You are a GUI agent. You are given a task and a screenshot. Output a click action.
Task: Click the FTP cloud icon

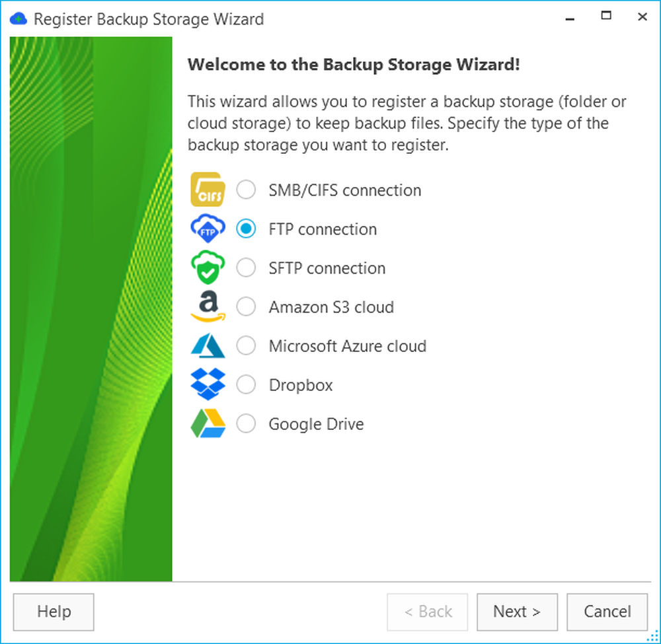click(208, 229)
